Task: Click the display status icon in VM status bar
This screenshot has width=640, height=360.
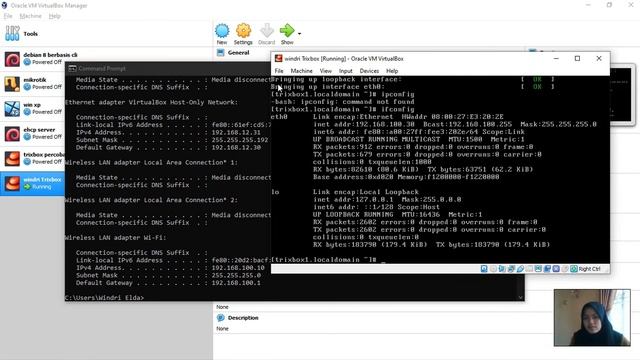Action: 538,269
